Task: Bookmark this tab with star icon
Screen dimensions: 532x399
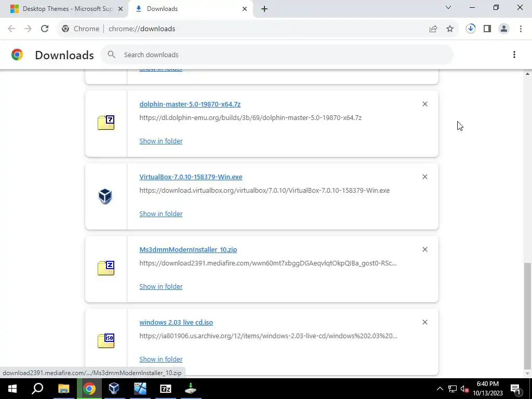Action: click(450, 29)
